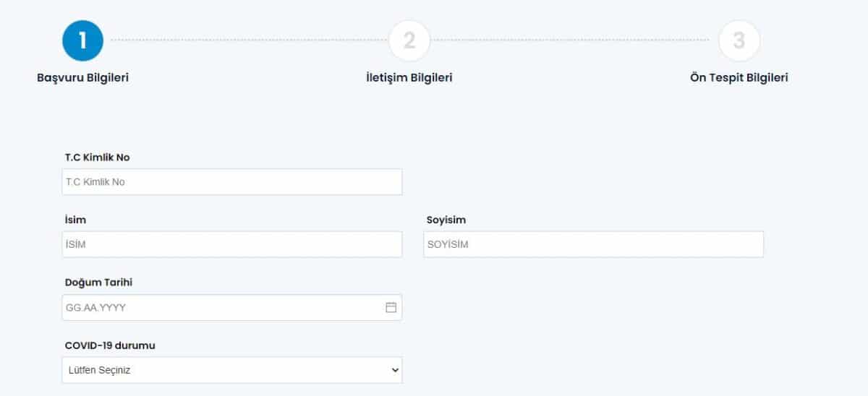Click the COVID-19 dropdown chevron arrow
868x396 pixels.
click(395, 370)
